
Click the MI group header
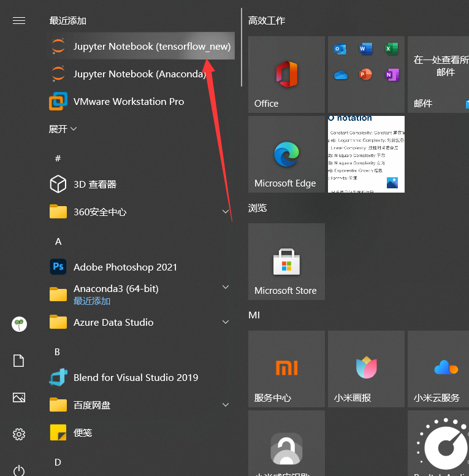click(x=254, y=315)
